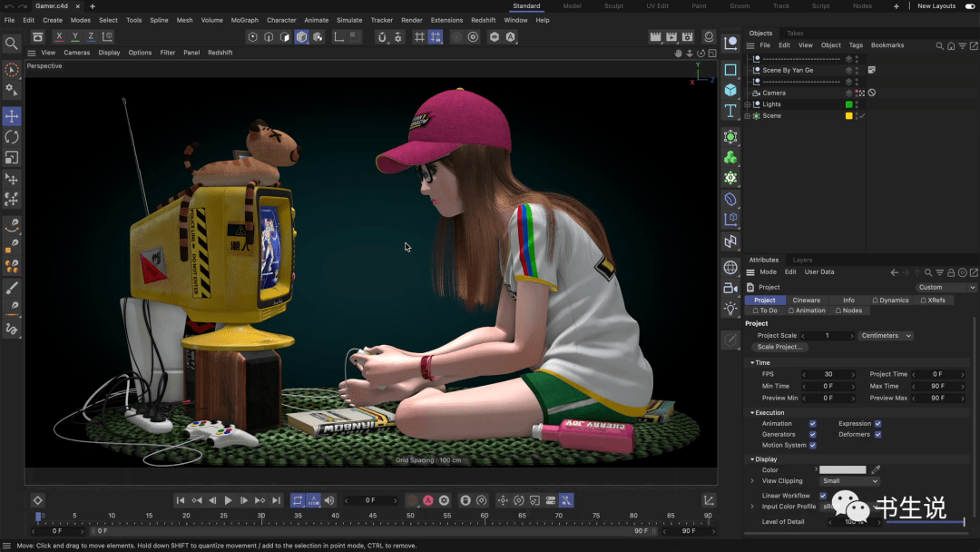The image size is (980, 552).
Task: Switch to the Takes tab
Action: 796,33
